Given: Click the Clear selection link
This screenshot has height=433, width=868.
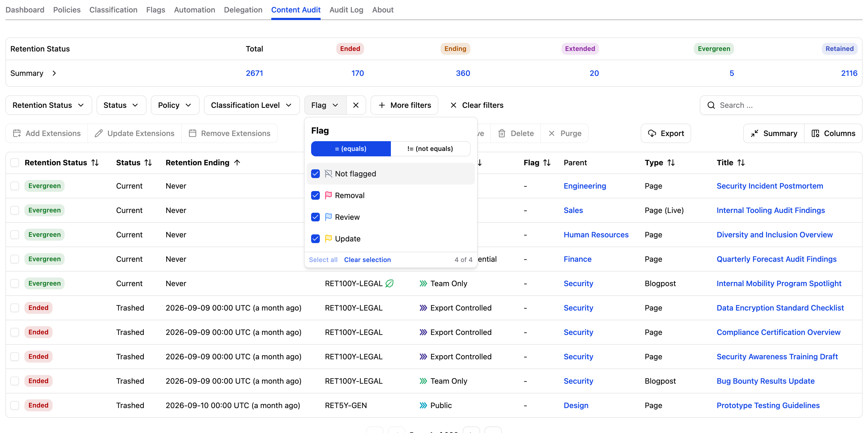Looking at the screenshot, I should coord(367,260).
